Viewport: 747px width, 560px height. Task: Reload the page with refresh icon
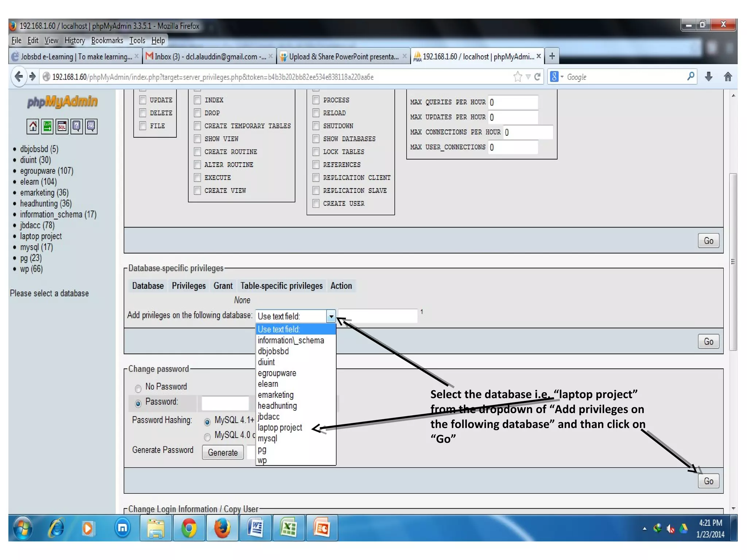(537, 77)
